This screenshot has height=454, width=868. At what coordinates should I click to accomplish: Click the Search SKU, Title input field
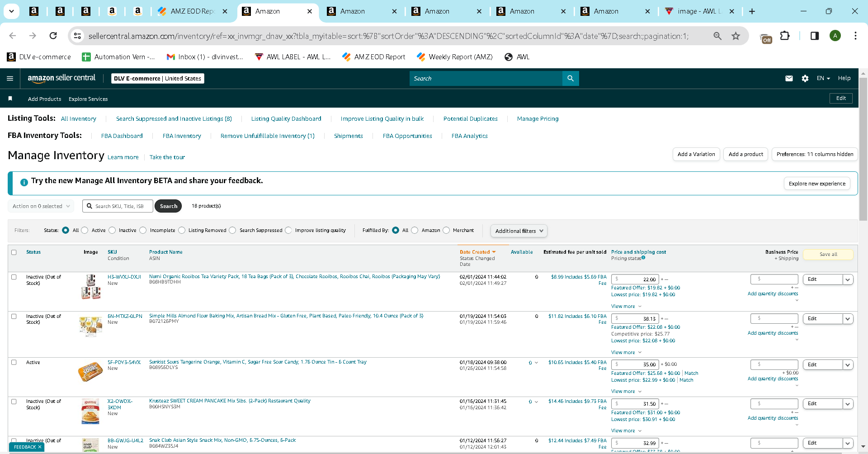[x=118, y=206]
